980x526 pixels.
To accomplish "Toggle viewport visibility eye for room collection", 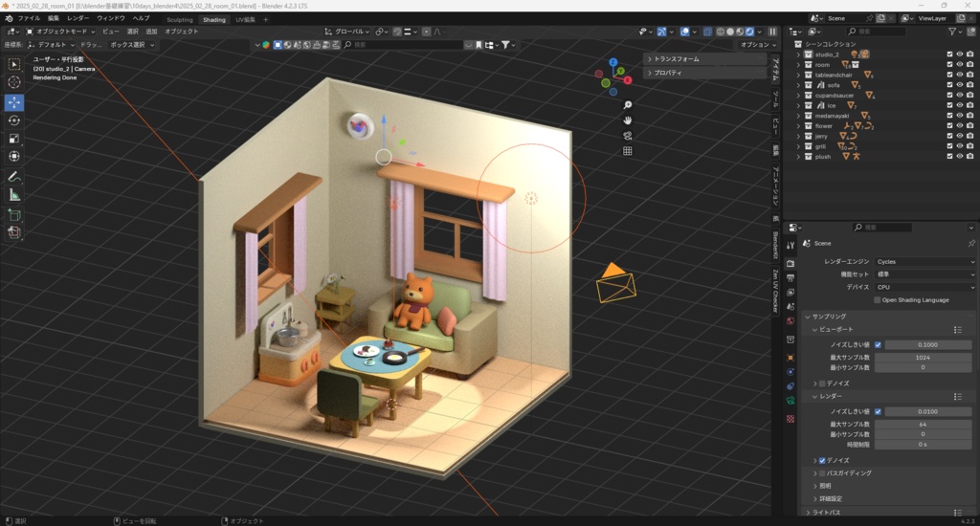I will pyautogui.click(x=959, y=64).
